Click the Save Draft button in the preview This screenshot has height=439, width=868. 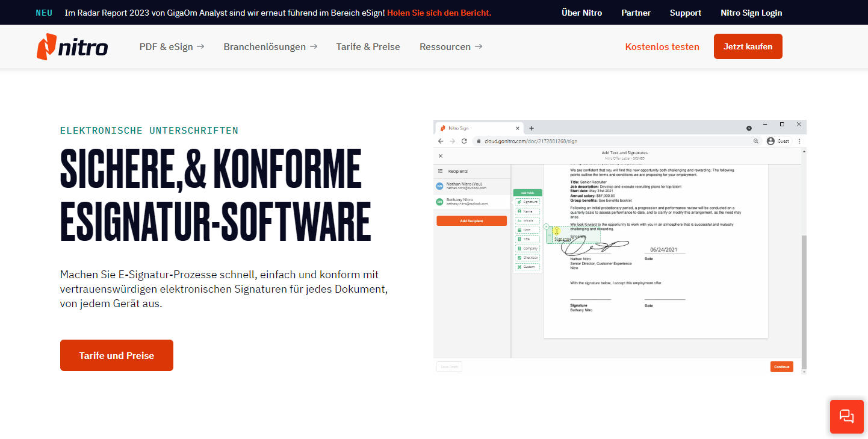[x=449, y=366]
